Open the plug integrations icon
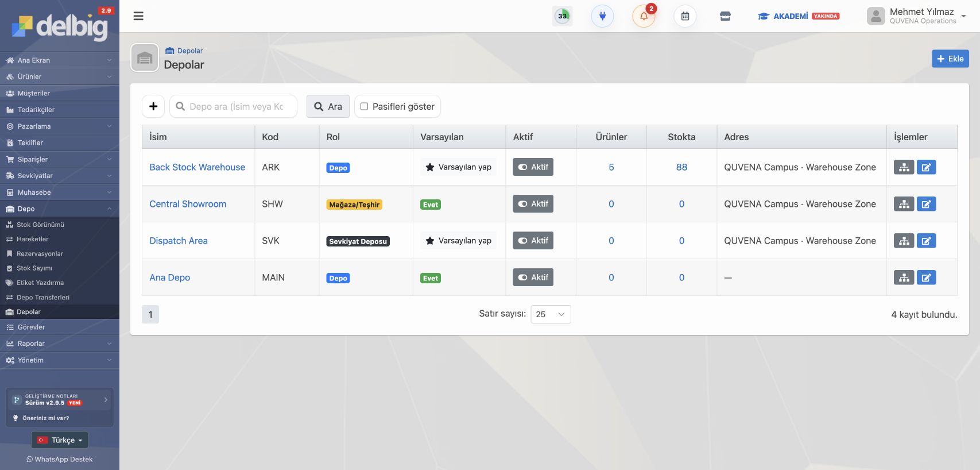Viewport: 980px width, 470px height. 602,16
